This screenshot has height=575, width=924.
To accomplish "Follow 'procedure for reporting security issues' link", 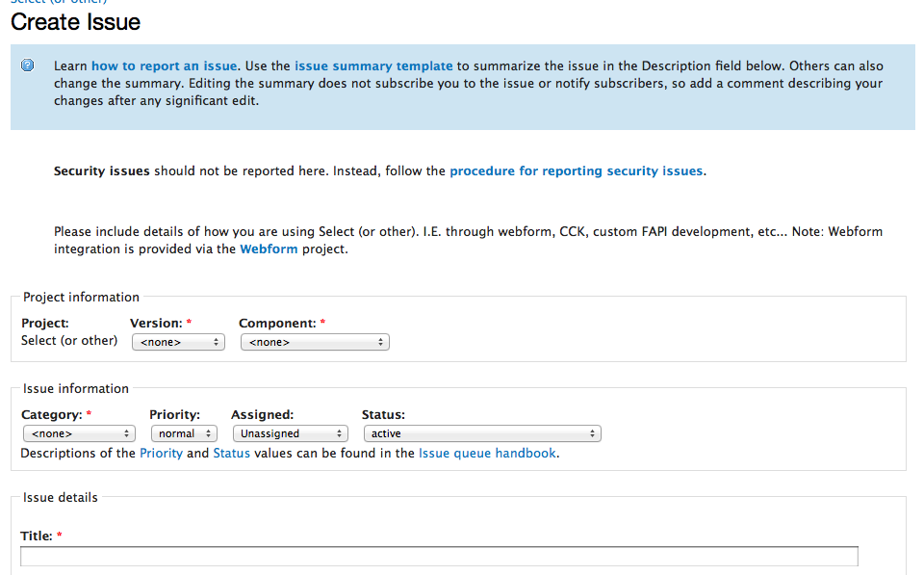I will (x=577, y=171).
